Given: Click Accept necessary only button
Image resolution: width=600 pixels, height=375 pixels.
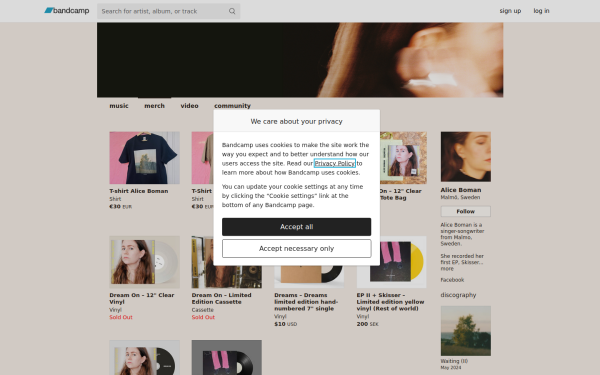Looking at the screenshot, I should (x=297, y=249).
